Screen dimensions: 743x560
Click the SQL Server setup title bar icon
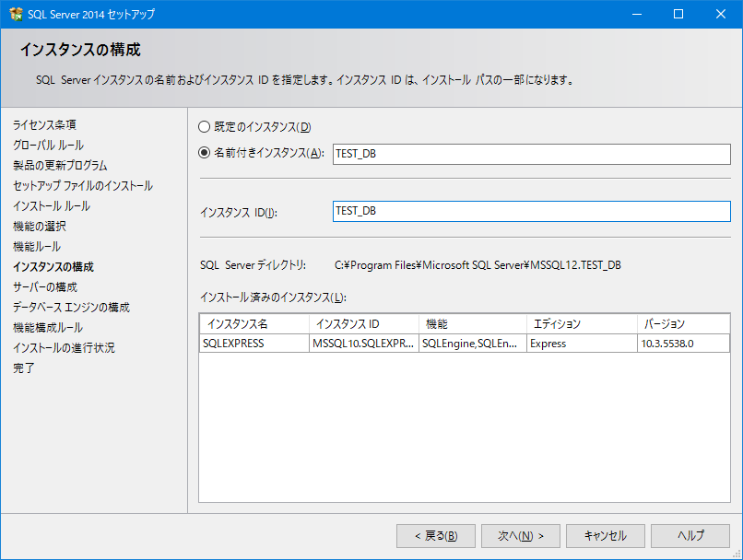click(x=16, y=14)
